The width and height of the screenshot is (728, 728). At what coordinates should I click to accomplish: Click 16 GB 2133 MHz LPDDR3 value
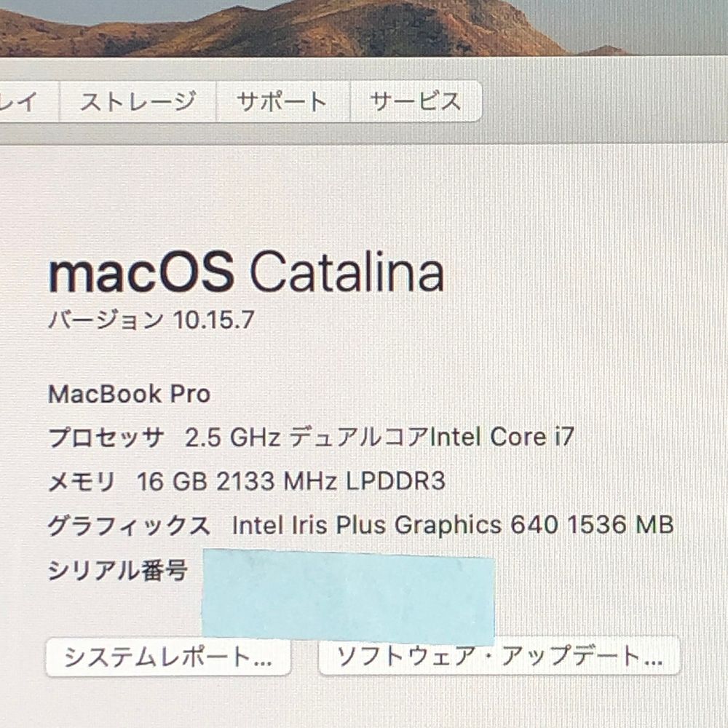pos(291,480)
